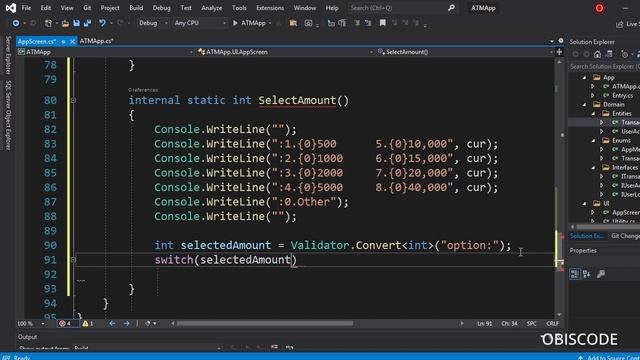Collapse the SelectAmount method at line 80
The width and height of the screenshot is (640, 360).
click(x=73, y=100)
